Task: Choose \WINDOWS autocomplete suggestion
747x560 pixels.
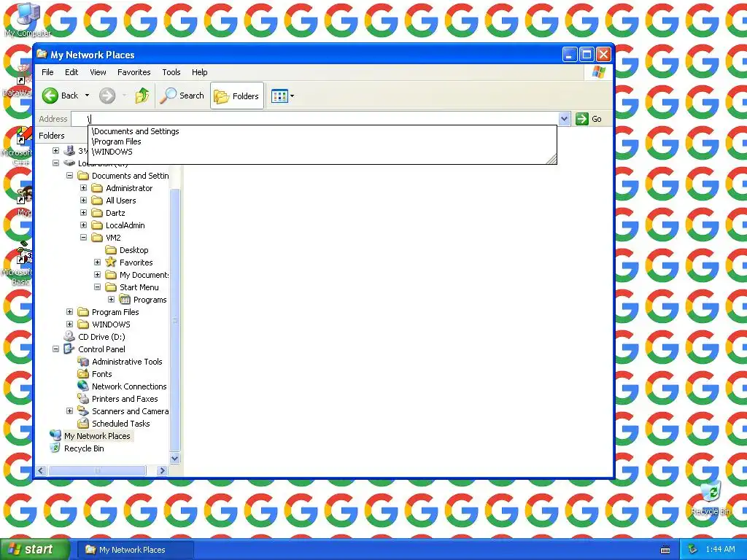Action: 112,152
